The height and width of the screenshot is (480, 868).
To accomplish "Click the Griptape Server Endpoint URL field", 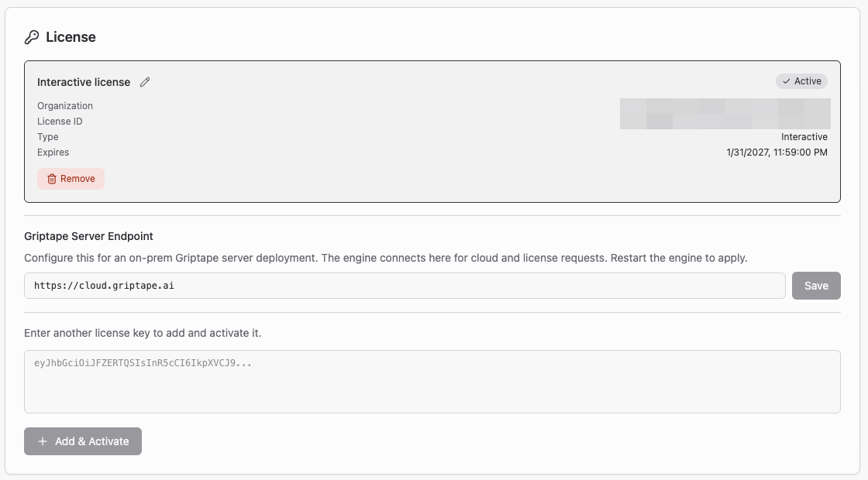I will 405,286.
